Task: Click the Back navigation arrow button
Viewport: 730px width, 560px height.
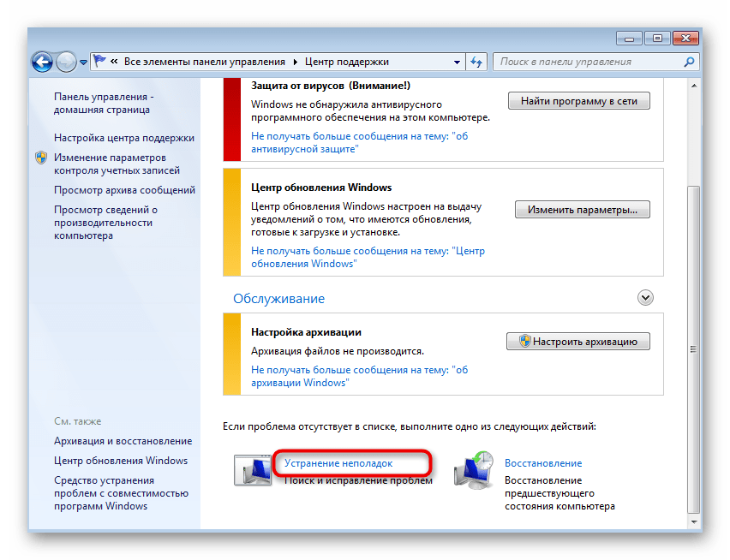Action: click(43, 62)
